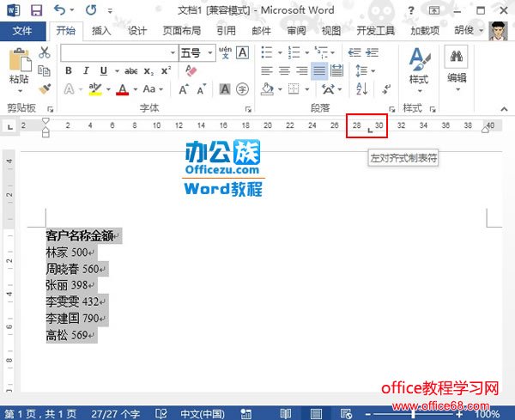The height and width of the screenshot is (420, 515).
Task: Increase paragraph indent
Action: pyautogui.click(x=373, y=52)
